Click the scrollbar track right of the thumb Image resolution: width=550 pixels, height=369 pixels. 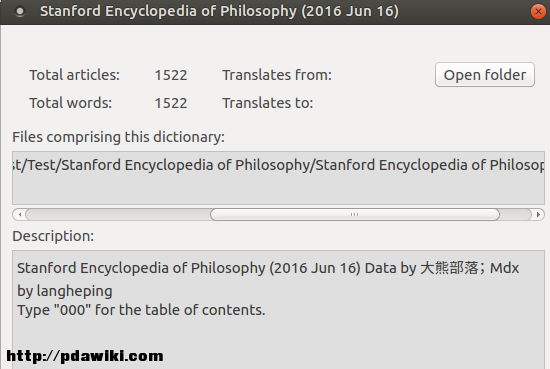pyautogui.click(x=516, y=214)
